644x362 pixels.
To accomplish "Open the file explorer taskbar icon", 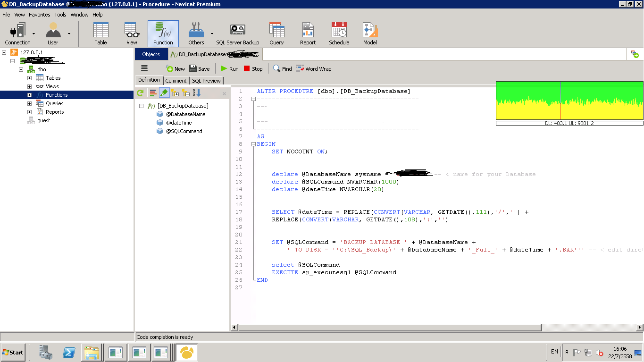I will click(92, 353).
